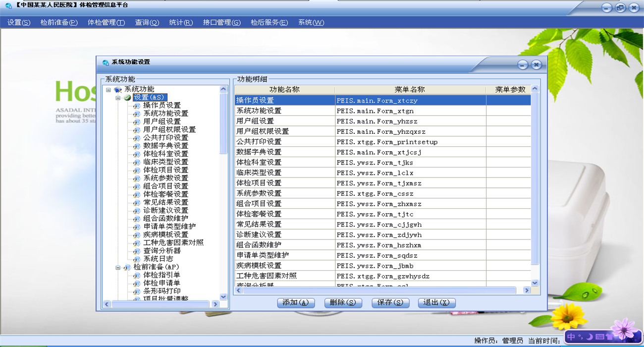Screen dimensions: 644x347
Task: Click the icon beside 数据字典设置 tree node
Action: [x=137, y=146]
